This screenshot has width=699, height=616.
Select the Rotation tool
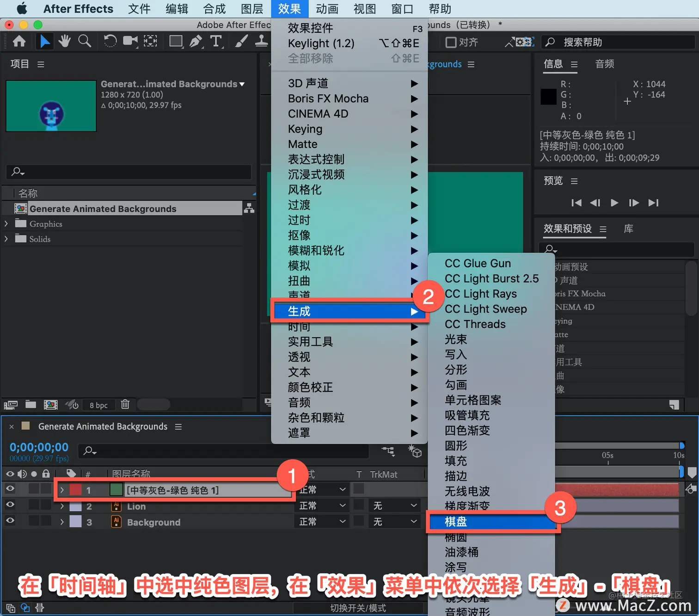point(110,41)
